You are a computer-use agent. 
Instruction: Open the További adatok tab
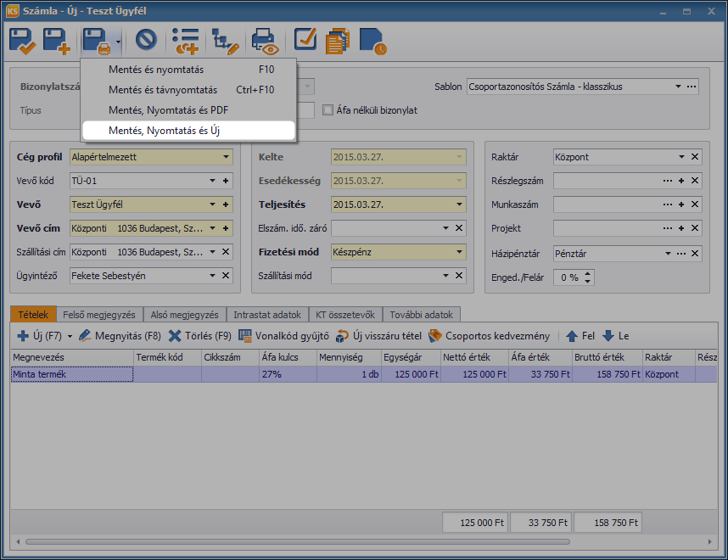pyautogui.click(x=422, y=315)
